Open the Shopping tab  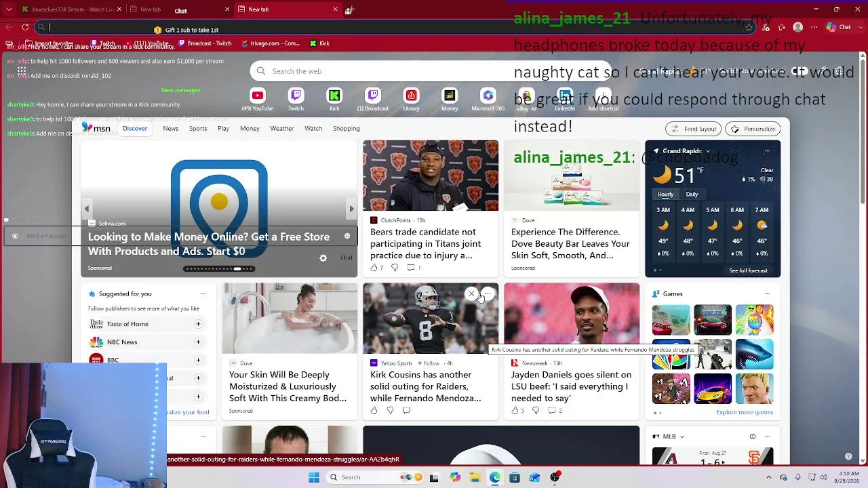point(346,128)
